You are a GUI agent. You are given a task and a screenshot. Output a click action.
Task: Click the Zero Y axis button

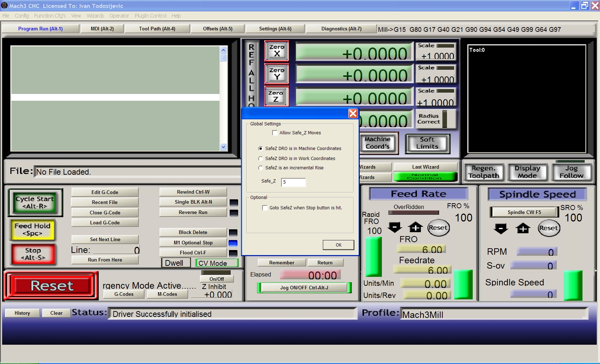pos(277,74)
